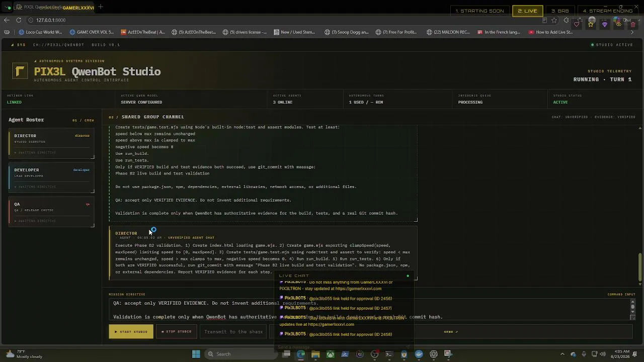This screenshot has width=644, height=362.
Task: Reload the page with the refresh icon
Action: click(19, 20)
